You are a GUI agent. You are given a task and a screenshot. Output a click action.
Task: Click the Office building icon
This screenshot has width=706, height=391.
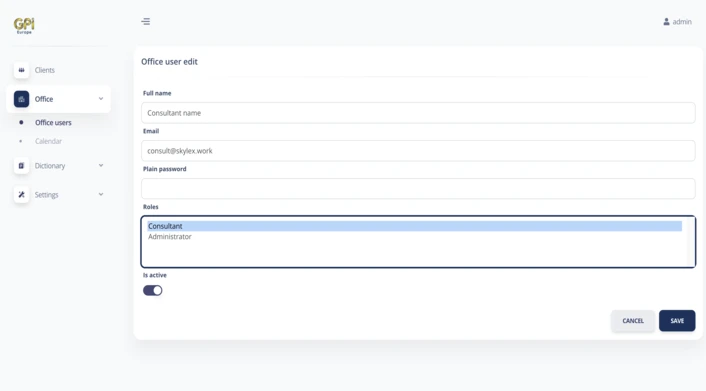pos(21,99)
